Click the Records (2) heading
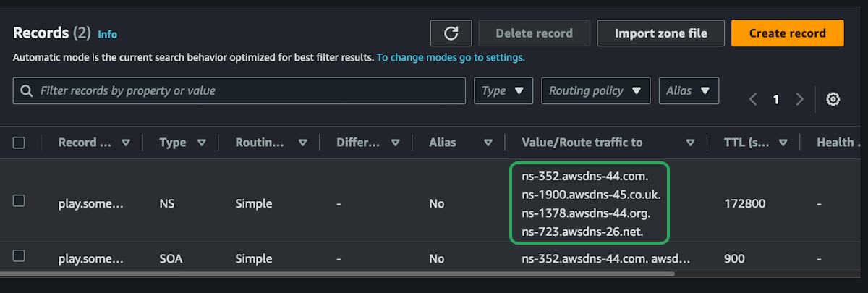 (52, 33)
